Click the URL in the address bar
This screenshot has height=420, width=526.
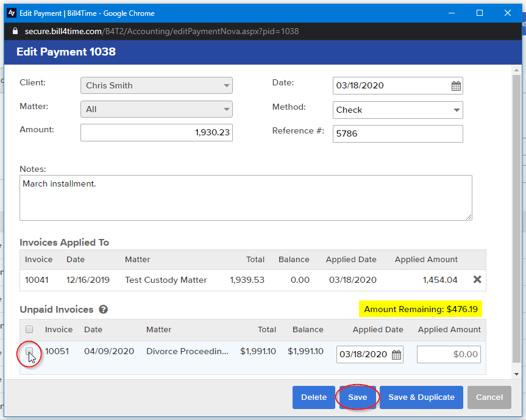click(x=162, y=31)
